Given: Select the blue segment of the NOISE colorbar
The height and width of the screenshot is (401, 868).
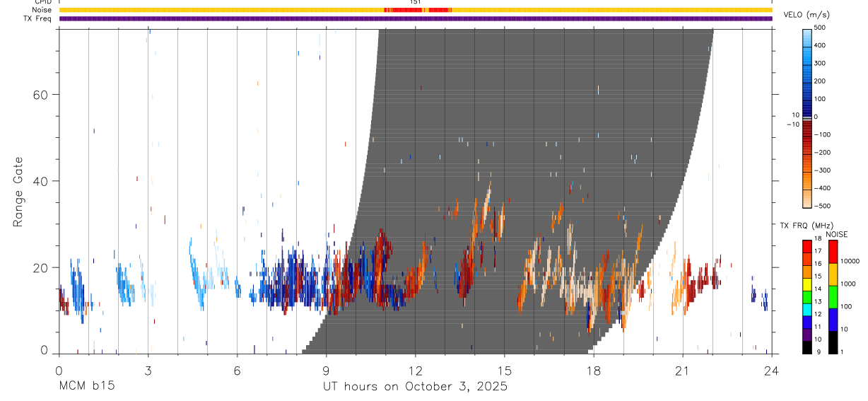Looking at the screenshot, I should click(x=832, y=320).
